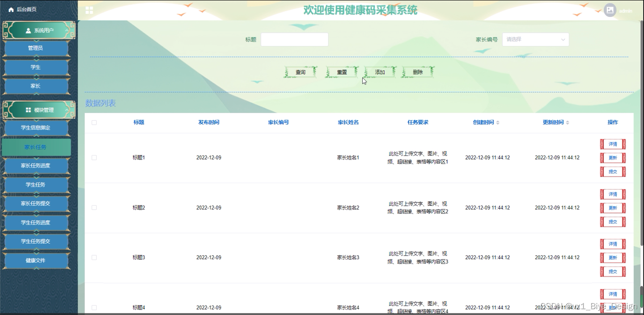Click the title 欢迎使用健康码采集系统
The width and height of the screenshot is (644, 315).
360,10
